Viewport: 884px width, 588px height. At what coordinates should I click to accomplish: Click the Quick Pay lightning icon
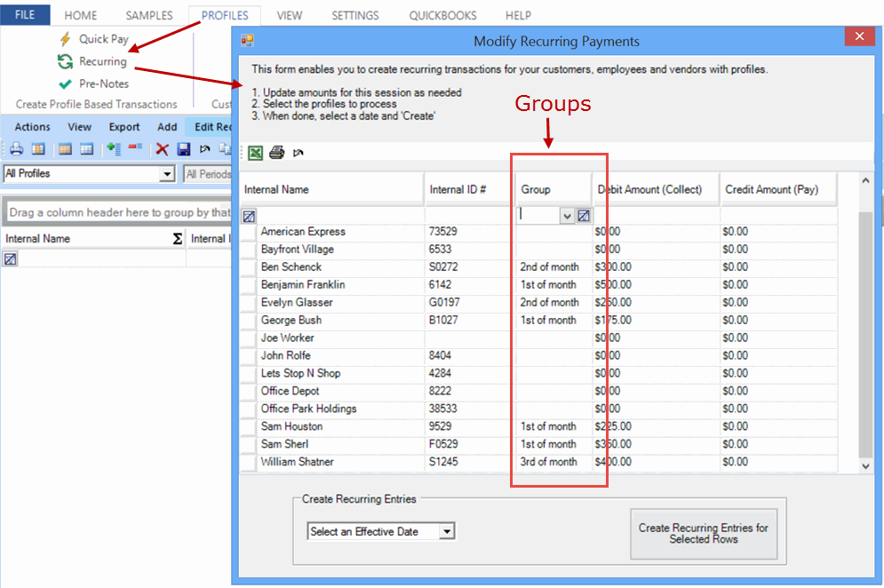click(65, 39)
